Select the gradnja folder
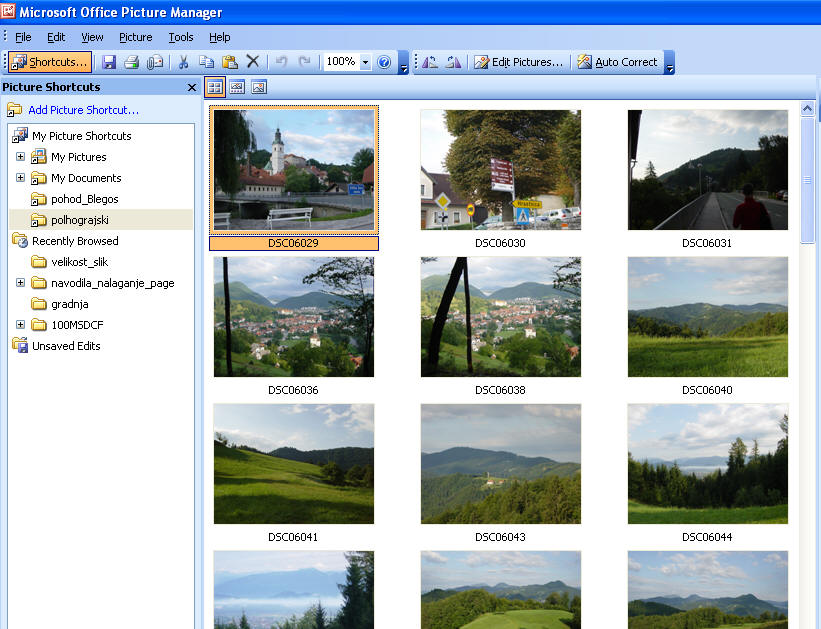The image size is (821, 629). 70,304
